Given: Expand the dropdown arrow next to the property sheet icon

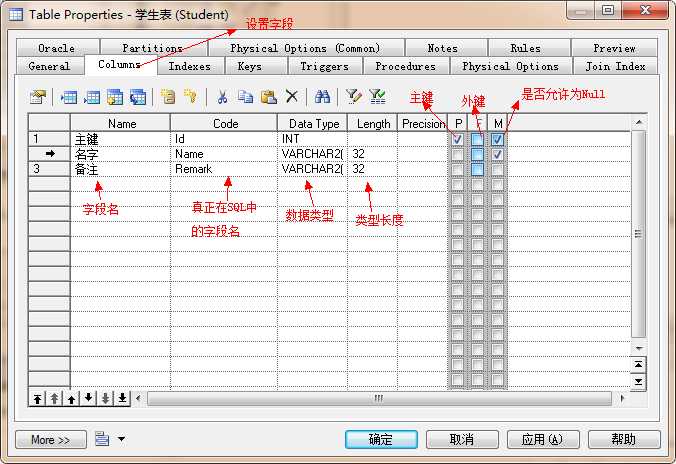Looking at the screenshot, I should click(122, 439).
